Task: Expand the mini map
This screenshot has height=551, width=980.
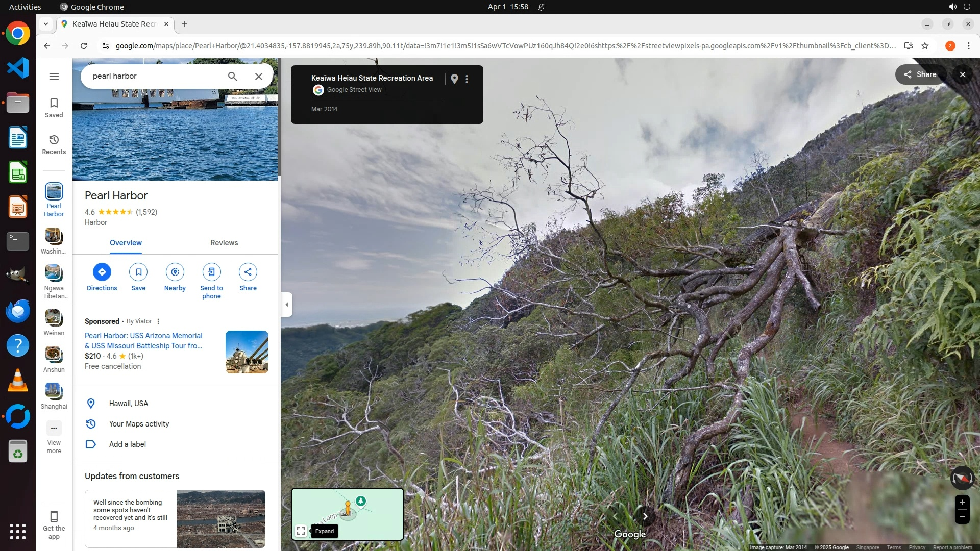Action: tap(301, 531)
